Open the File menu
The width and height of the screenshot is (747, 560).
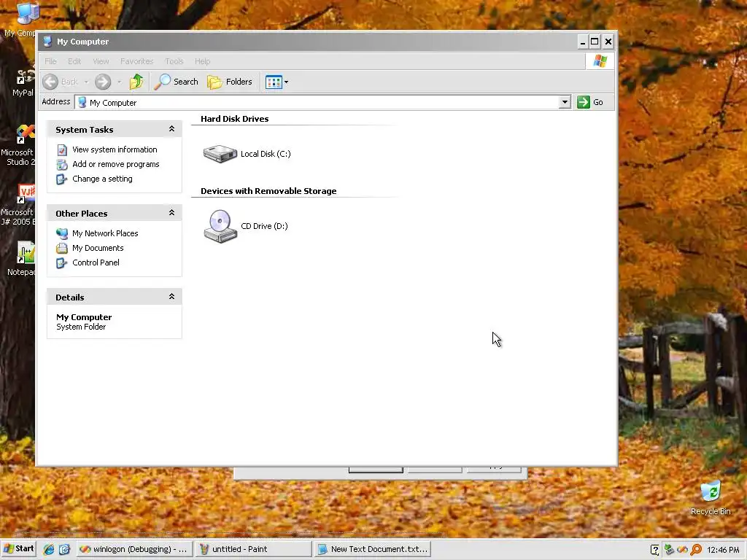pos(50,61)
